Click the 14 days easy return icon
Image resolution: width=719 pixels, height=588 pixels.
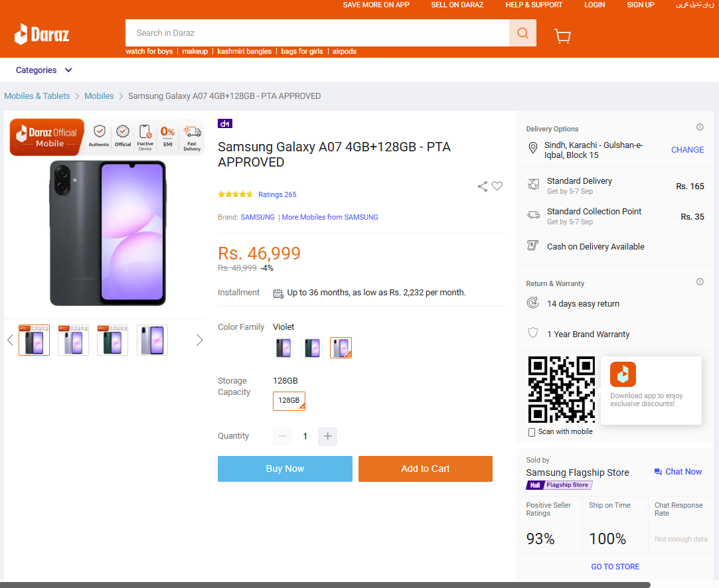tap(533, 303)
